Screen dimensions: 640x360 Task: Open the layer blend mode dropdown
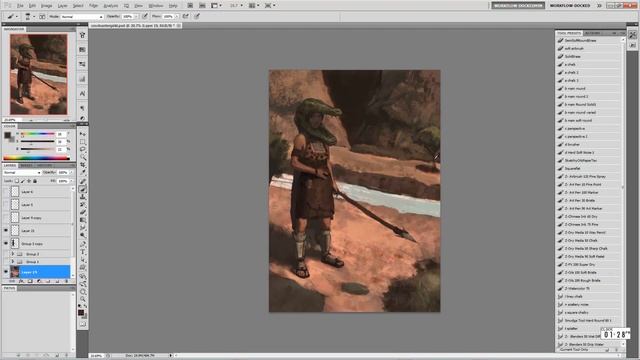click(x=22, y=173)
